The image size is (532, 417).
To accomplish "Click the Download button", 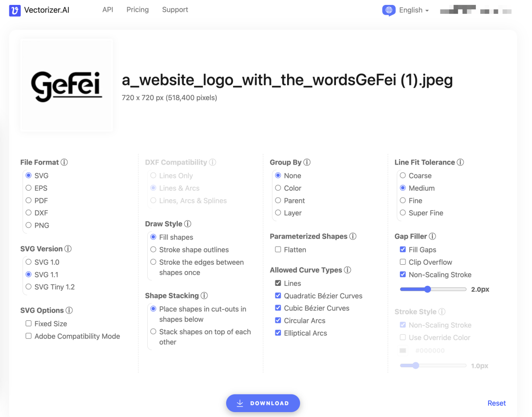I will coord(263,403).
